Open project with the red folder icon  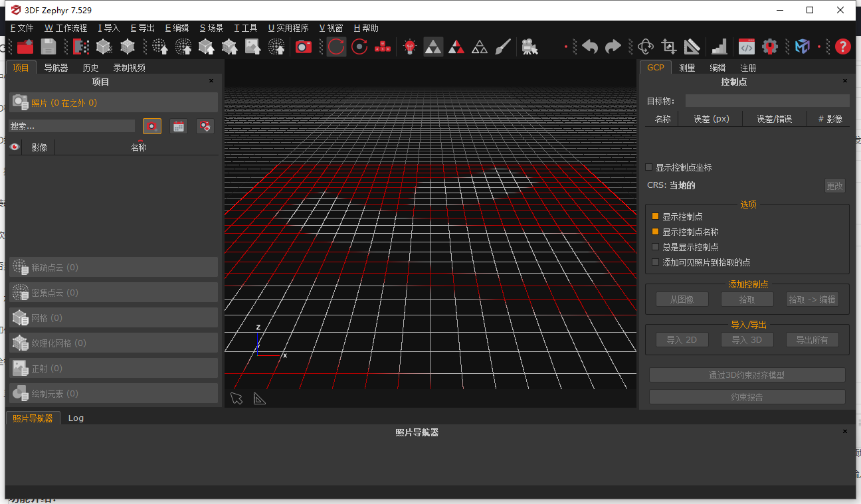click(x=25, y=46)
